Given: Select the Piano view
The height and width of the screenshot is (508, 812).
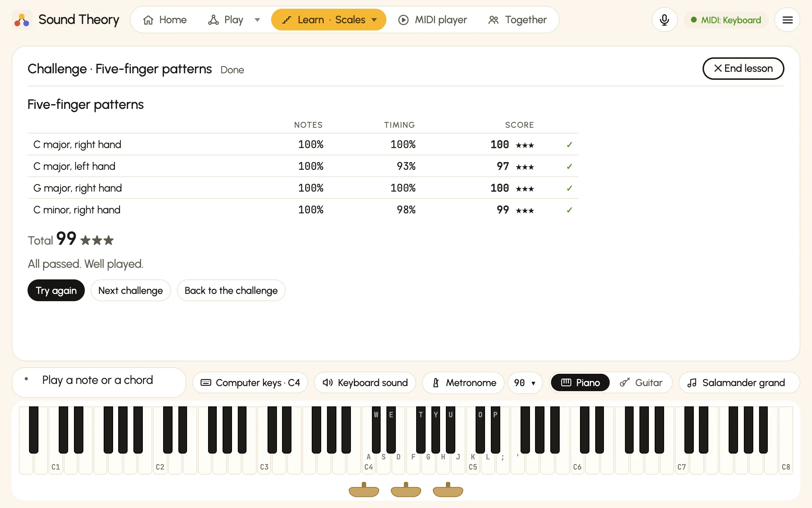Looking at the screenshot, I should (580, 382).
